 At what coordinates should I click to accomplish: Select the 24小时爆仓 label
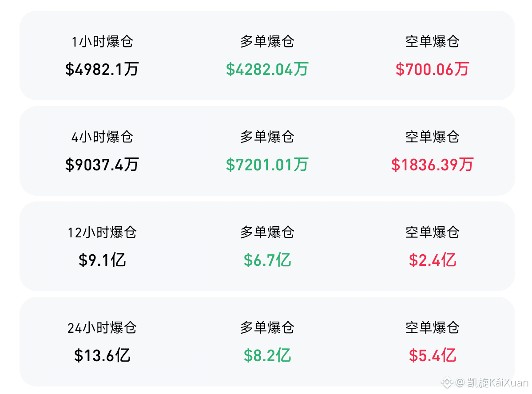[102, 328]
